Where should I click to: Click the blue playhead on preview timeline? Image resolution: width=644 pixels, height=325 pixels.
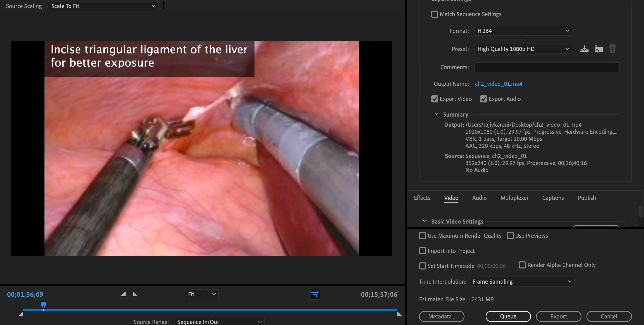pos(44,305)
